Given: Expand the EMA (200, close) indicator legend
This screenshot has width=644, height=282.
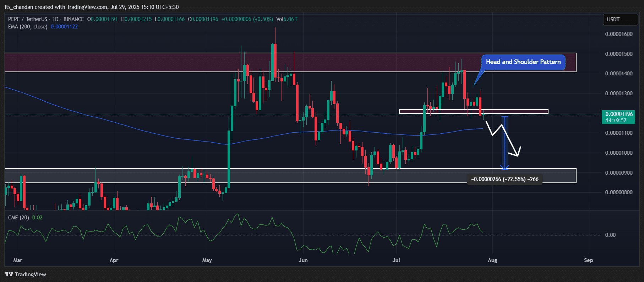Looking at the screenshot, I should pyautogui.click(x=28, y=27).
